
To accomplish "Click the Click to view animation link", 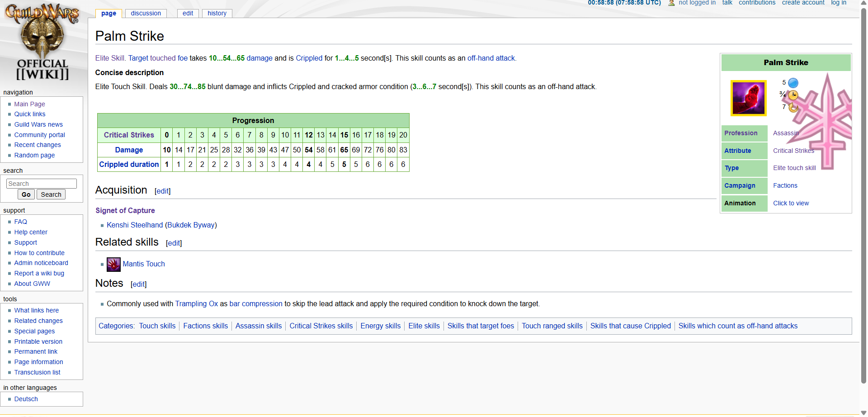I will click(791, 203).
